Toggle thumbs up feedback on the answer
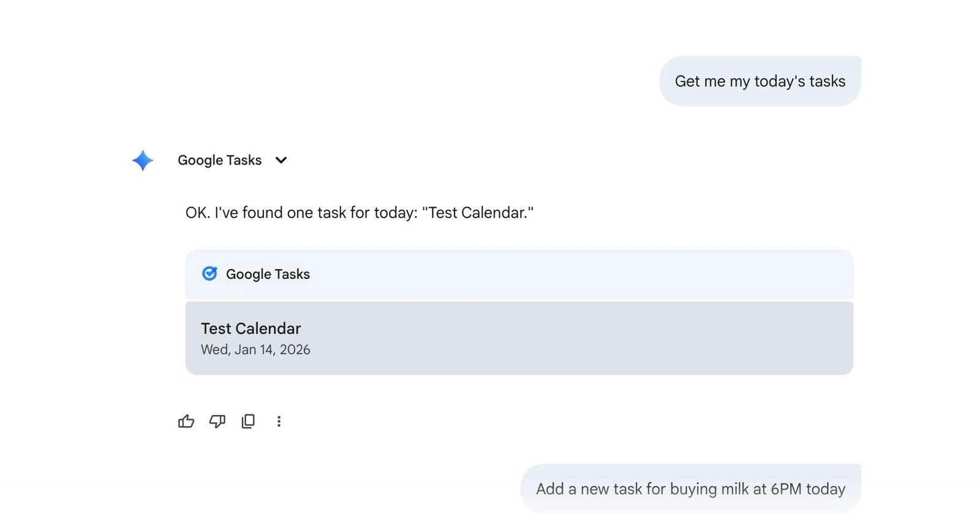 click(x=186, y=421)
